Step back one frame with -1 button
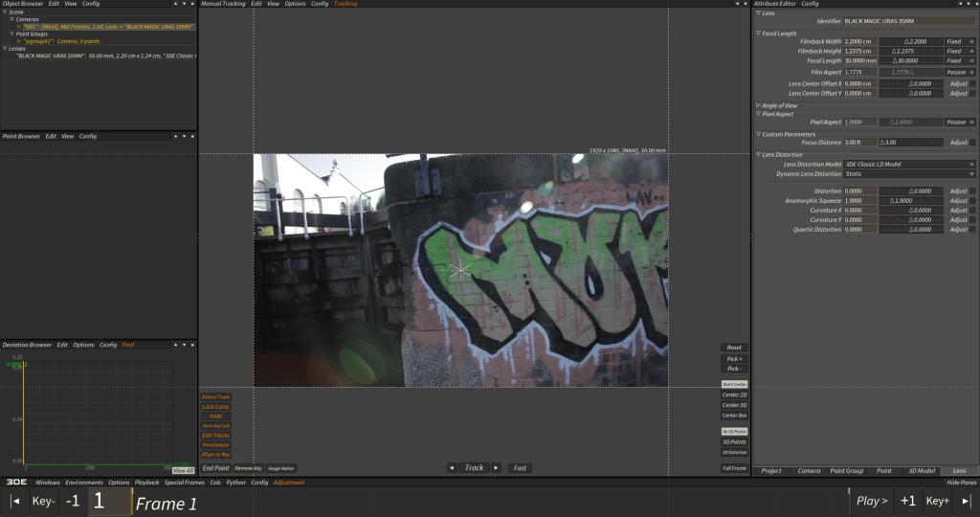The image size is (980, 517). tap(73, 502)
